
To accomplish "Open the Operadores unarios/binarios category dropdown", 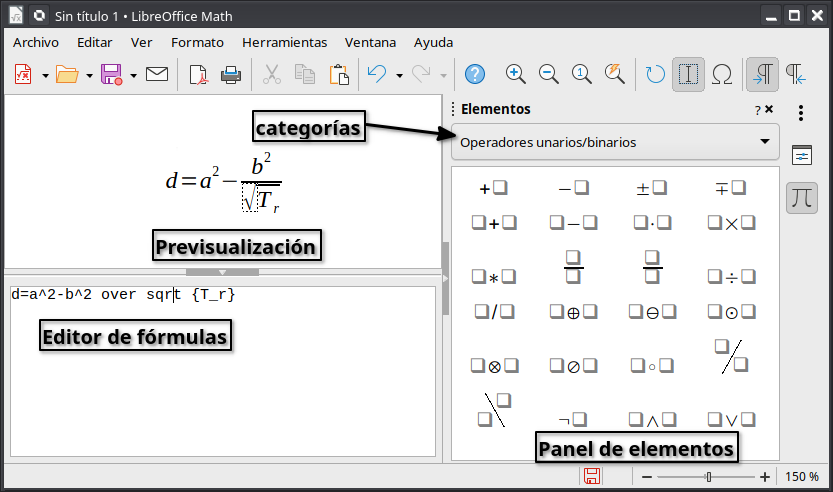I will pyautogui.click(x=615, y=142).
